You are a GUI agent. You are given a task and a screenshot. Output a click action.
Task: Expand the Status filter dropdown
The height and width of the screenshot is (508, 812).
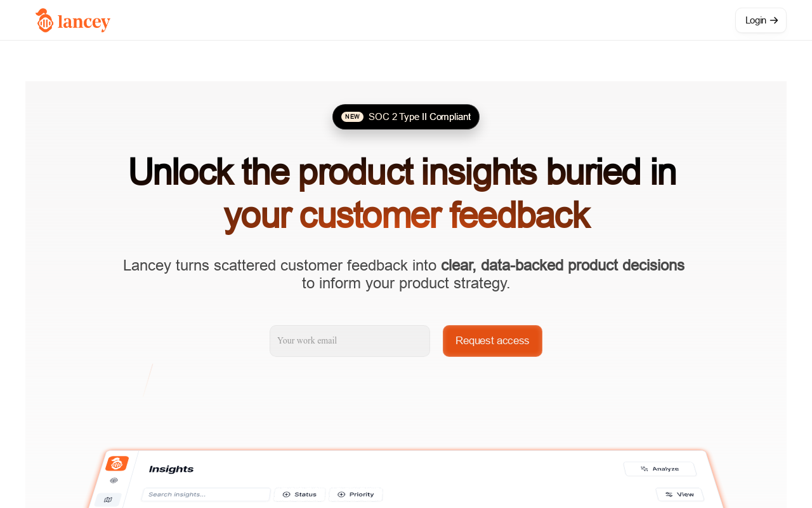pyautogui.click(x=299, y=495)
